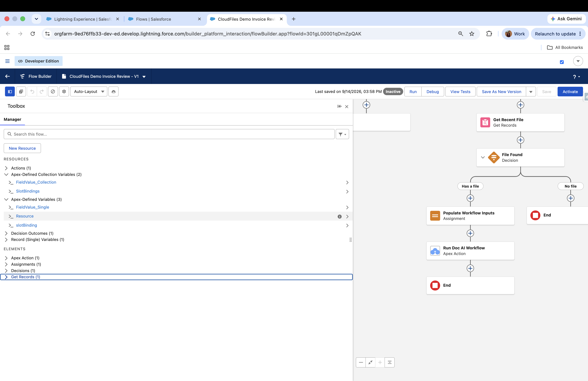The image size is (588, 381).
Task: Click the canvas layout lines icon
Action: click(x=390, y=362)
